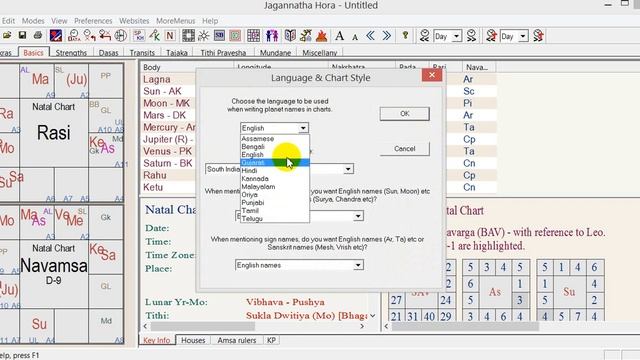Click the backward clock icon before first Day
This screenshot has height=360, width=640.
coord(424,36)
